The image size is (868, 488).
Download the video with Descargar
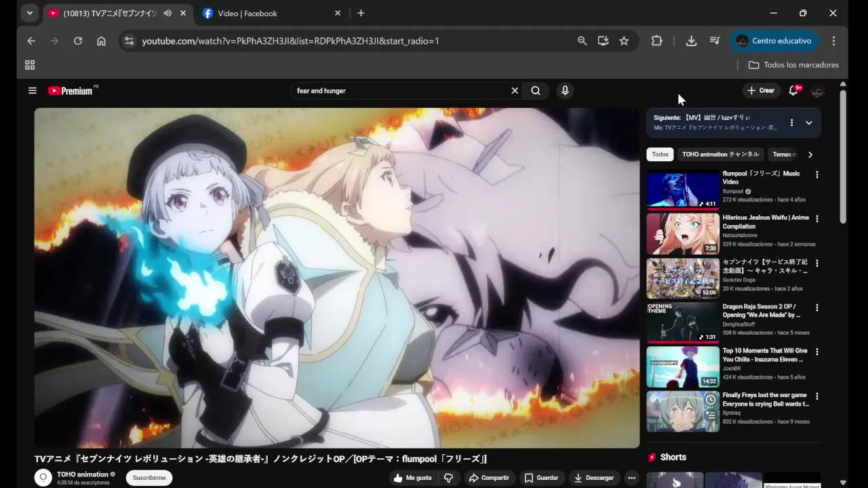tap(594, 478)
